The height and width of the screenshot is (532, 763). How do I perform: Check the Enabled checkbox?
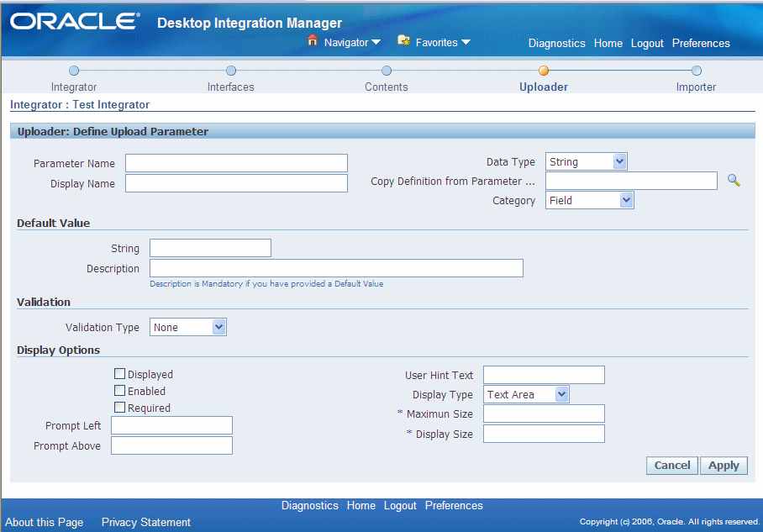point(119,390)
